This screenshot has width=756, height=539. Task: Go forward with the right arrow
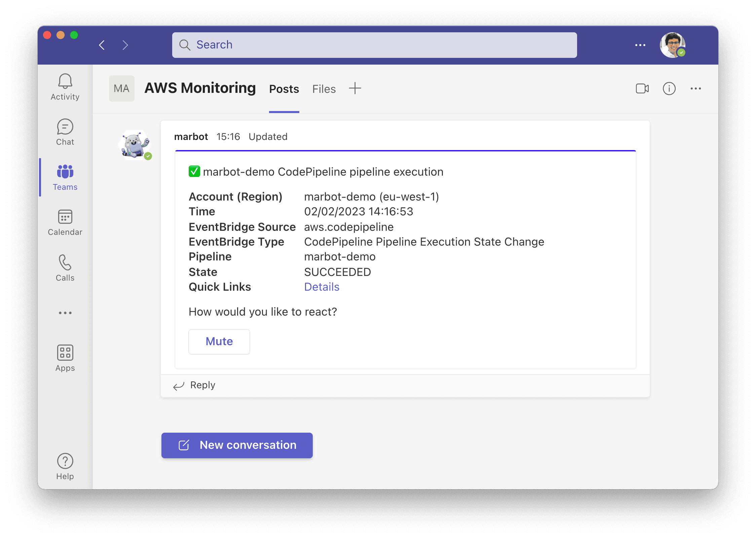pos(125,45)
